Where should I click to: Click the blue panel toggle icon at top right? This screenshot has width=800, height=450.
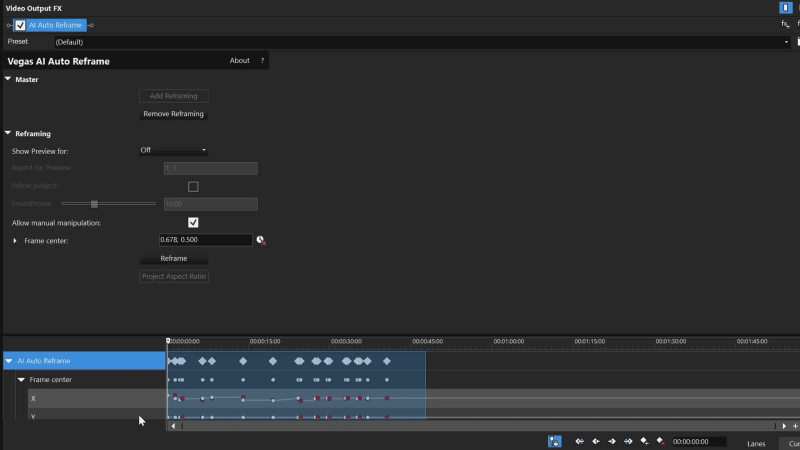click(x=785, y=8)
